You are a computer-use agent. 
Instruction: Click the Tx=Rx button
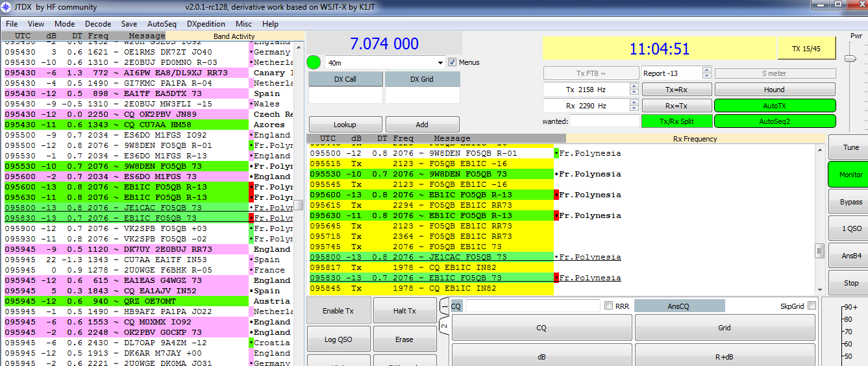click(676, 90)
